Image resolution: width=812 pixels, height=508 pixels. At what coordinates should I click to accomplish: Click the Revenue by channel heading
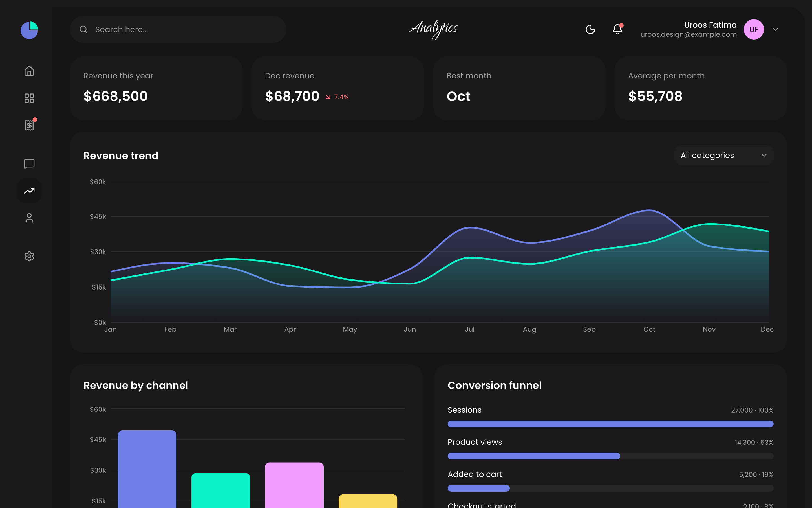pos(136,385)
